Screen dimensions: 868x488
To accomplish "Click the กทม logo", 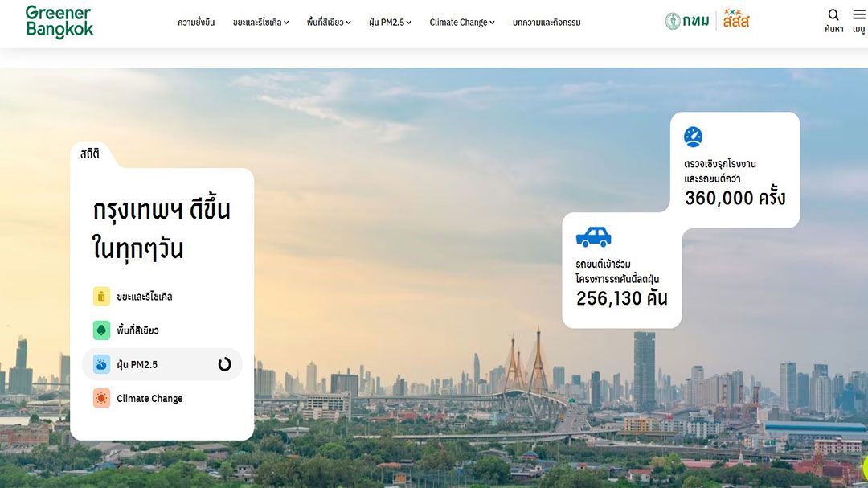I will coord(687,21).
